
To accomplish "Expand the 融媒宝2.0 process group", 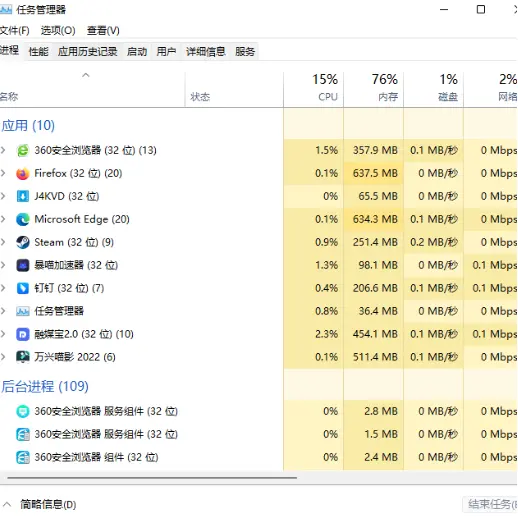I will tap(3, 334).
